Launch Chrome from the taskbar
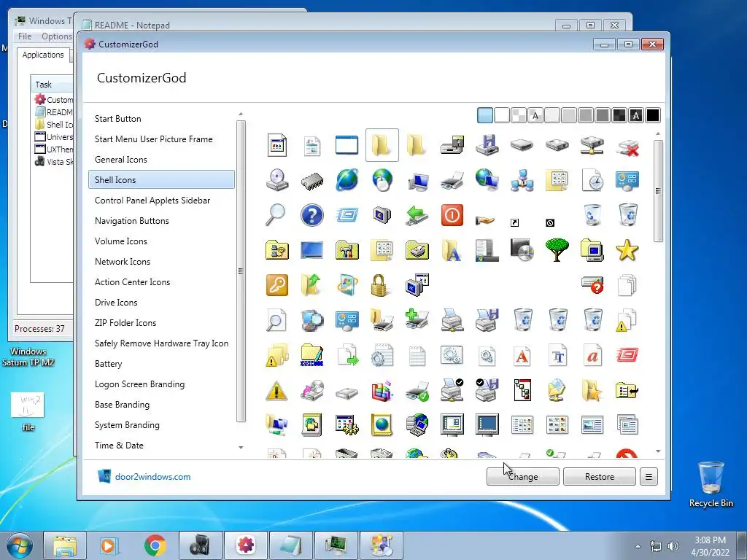 (x=155, y=545)
